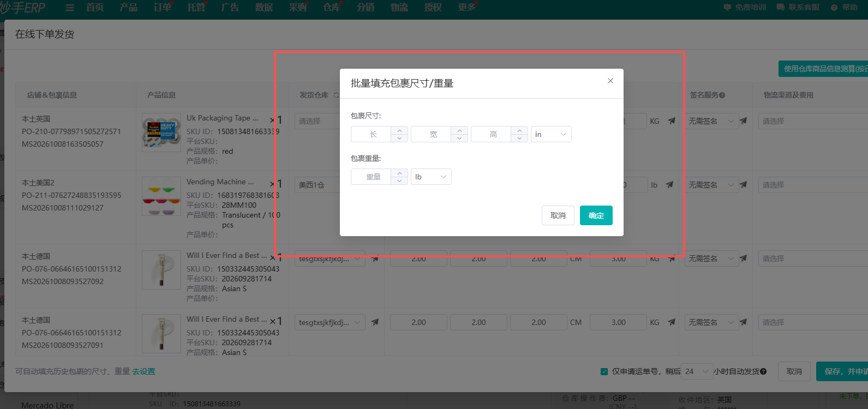Open 联系客服 in the top bar

click(798, 7)
